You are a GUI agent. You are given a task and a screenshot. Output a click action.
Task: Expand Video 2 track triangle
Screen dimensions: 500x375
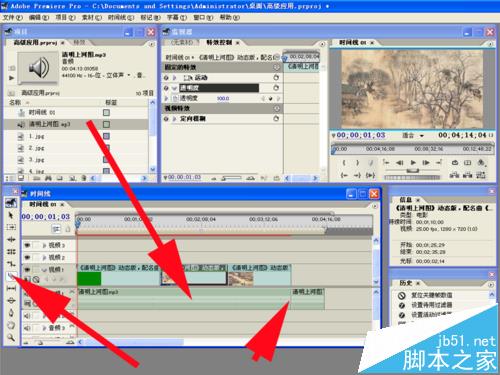[x=44, y=257]
